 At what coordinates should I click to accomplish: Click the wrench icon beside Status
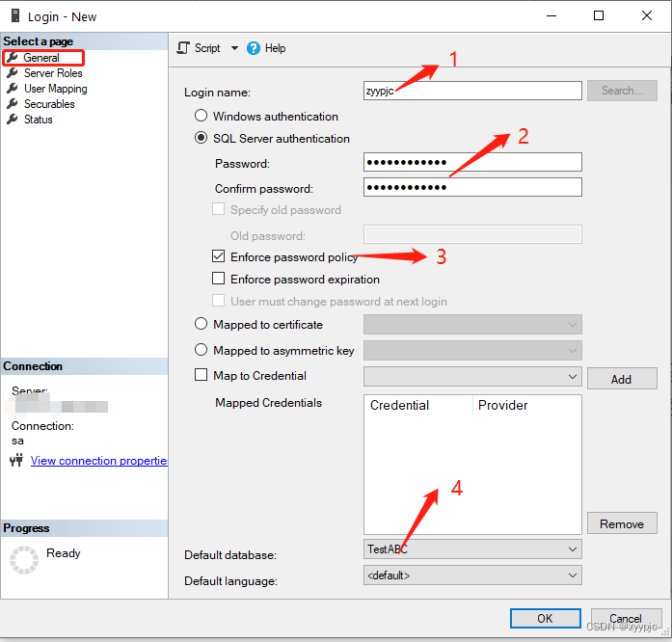pyautogui.click(x=13, y=120)
